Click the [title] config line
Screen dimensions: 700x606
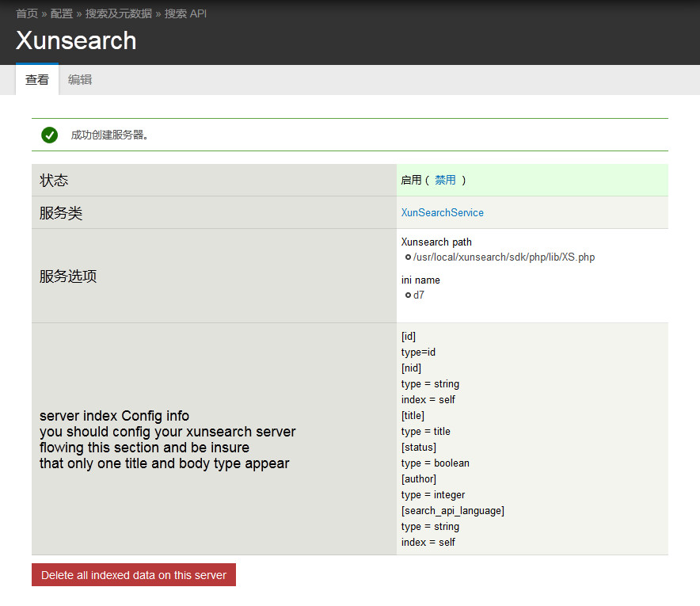coord(413,416)
